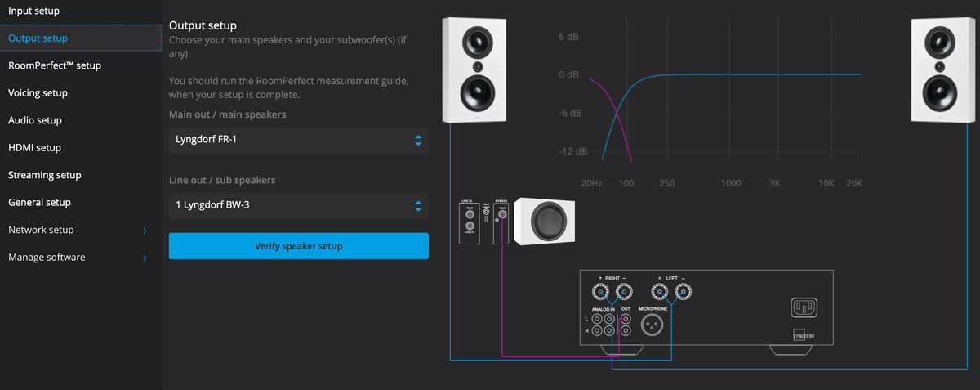Viewport: 980px width, 390px height.
Task: Open the sub speakers dropdown showing Lyngdorf BW-3
Action: tap(298, 205)
